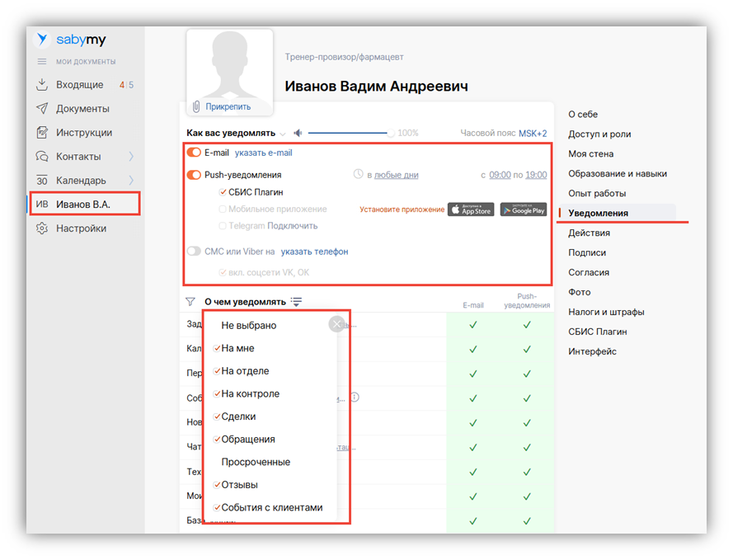Click the speaker volume icon
The height and width of the screenshot is (560, 733).
(x=298, y=133)
